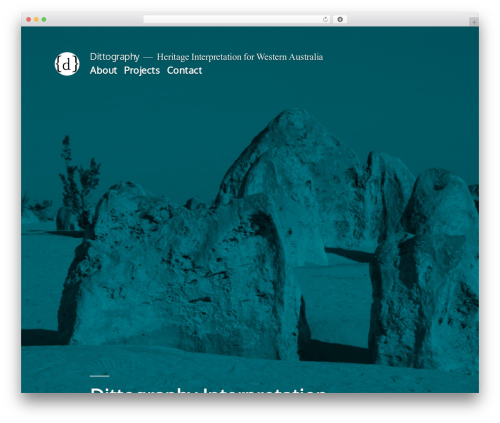
Task: Open a new tab with the plus button
Action: 474,22
